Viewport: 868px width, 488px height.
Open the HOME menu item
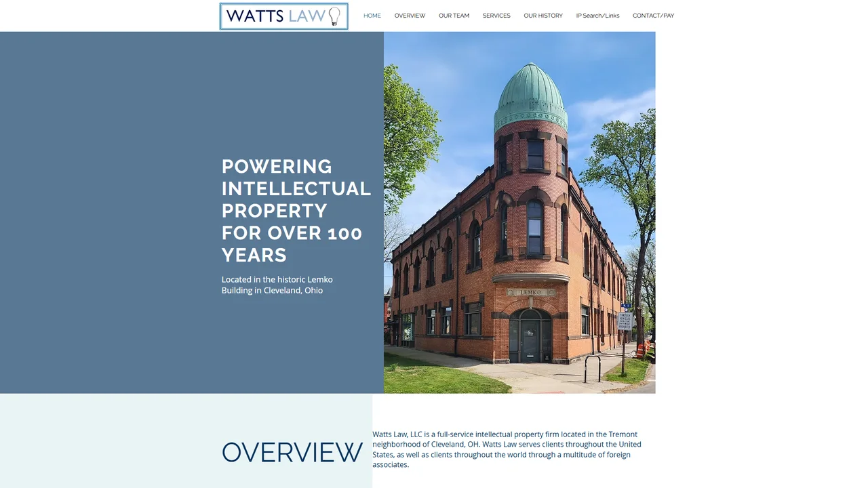[x=372, y=16]
